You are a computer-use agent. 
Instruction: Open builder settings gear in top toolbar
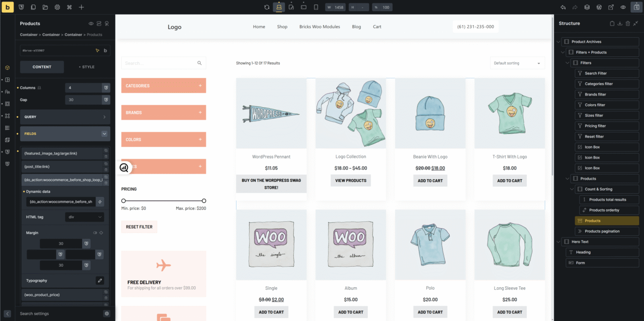[57, 8]
